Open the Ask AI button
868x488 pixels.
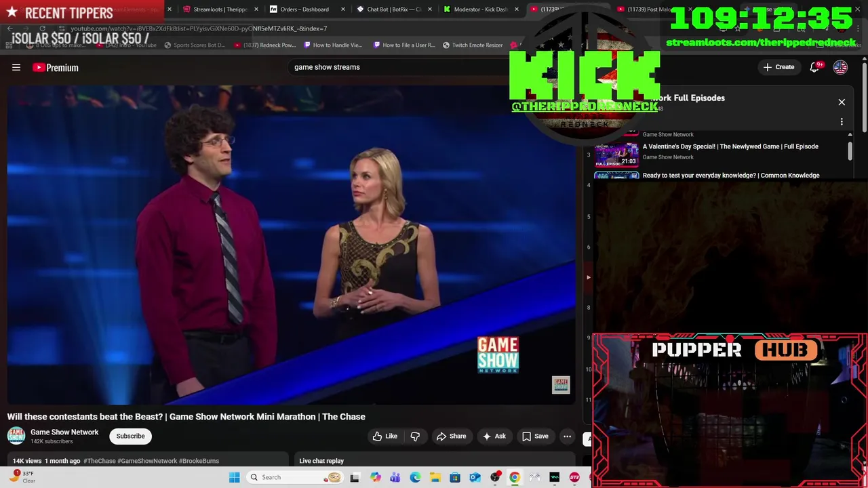[494, 436]
